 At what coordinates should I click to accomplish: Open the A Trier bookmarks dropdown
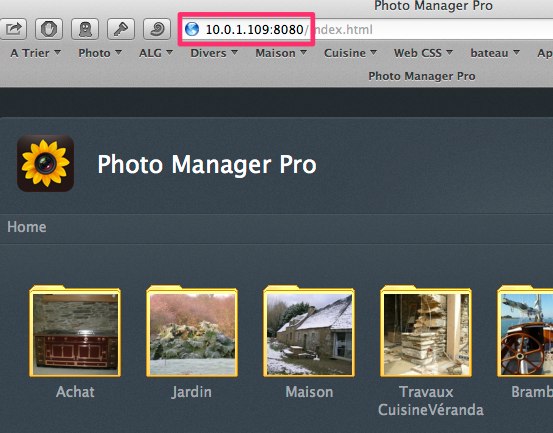click(35, 53)
